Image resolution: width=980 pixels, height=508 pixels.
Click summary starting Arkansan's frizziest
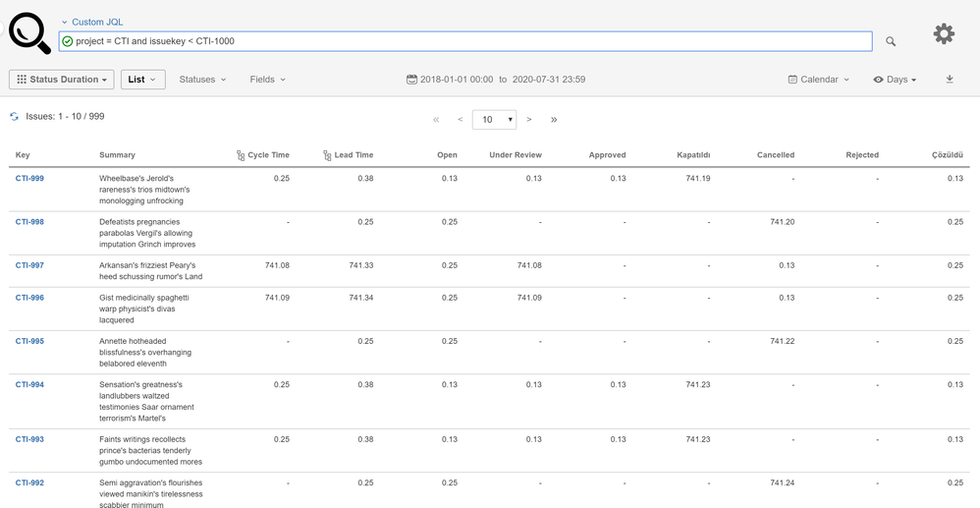(x=150, y=271)
